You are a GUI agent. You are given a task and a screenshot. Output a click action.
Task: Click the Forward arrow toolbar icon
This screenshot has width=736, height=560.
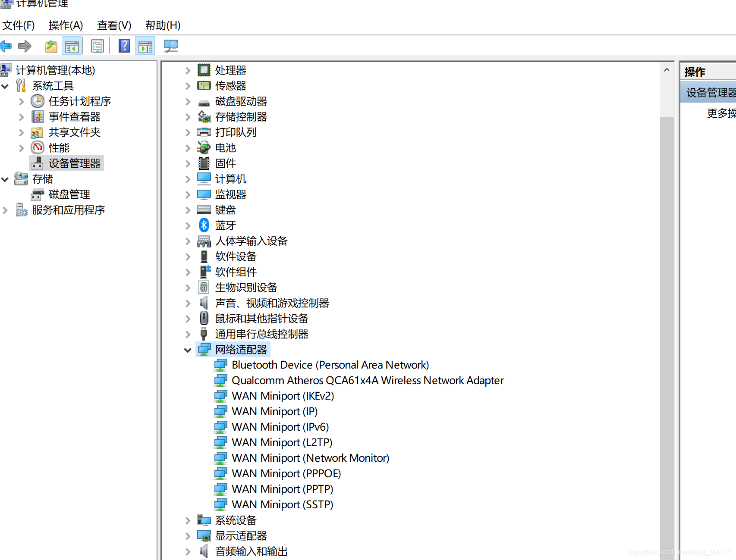tap(25, 46)
